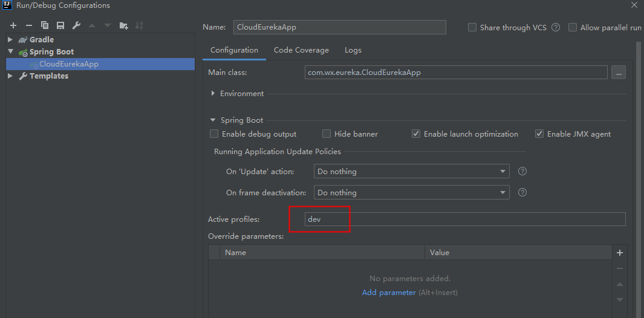Create new folder icon in toolbar
The width and height of the screenshot is (644, 318).
point(123,25)
